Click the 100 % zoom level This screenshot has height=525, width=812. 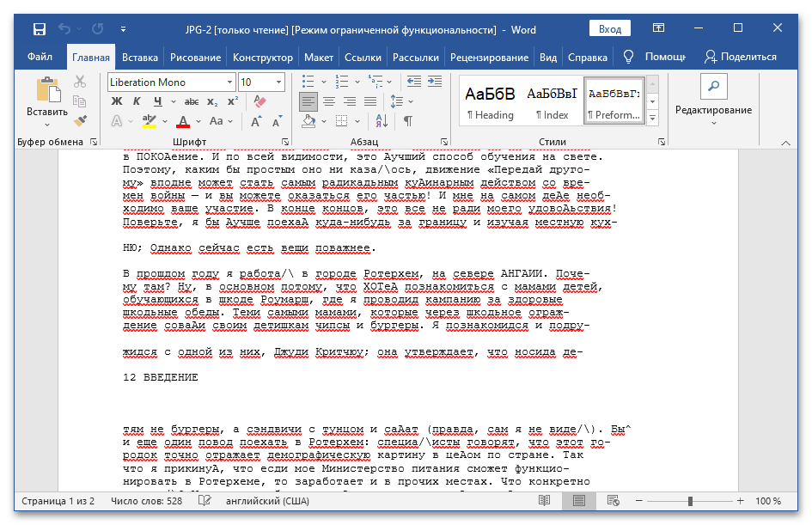[x=768, y=501]
